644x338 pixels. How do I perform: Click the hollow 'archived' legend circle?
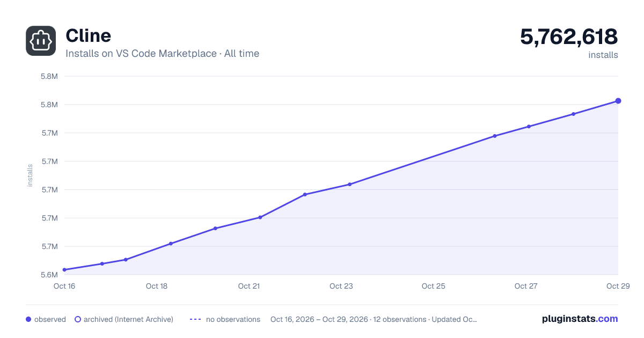pyautogui.click(x=78, y=319)
